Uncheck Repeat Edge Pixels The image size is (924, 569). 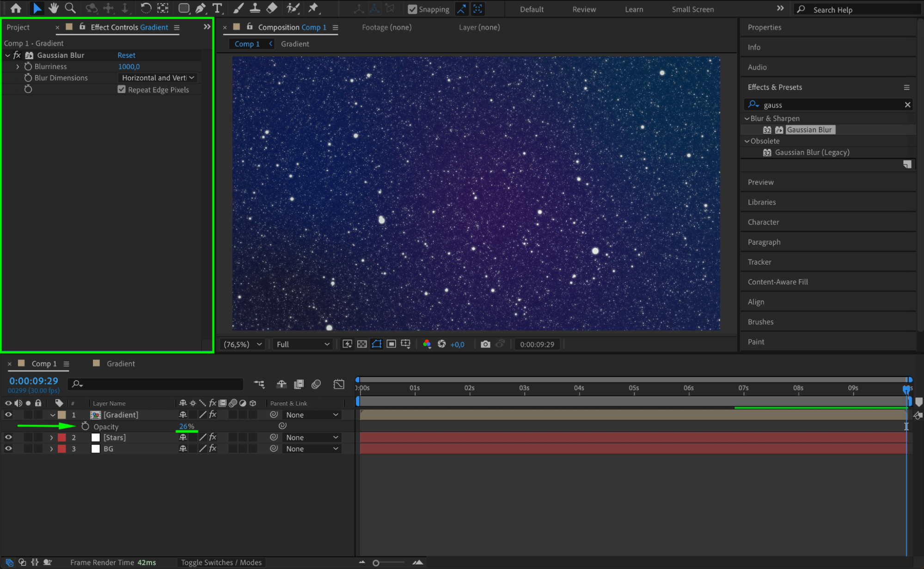point(122,89)
